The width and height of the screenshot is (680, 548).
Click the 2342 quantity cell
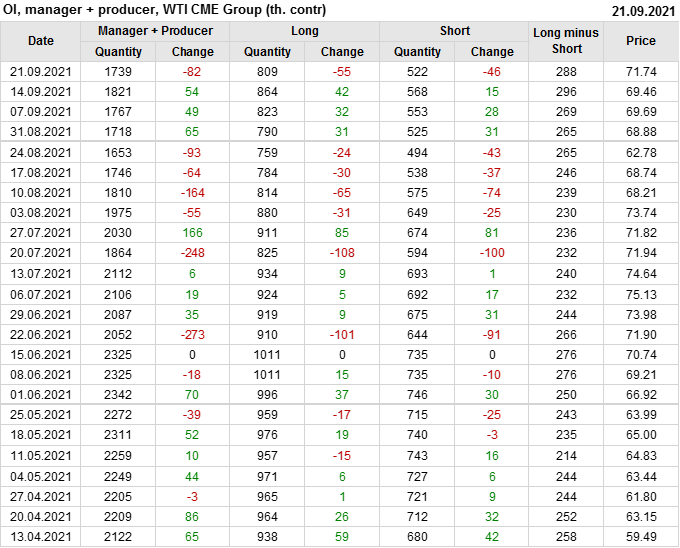[x=119, y=395]
